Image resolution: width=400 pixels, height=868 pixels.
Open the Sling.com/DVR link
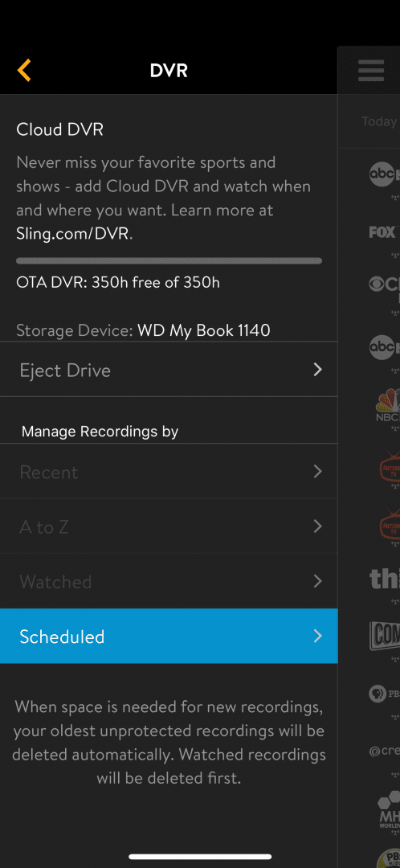pyautogui.click(x=73, y=234)
